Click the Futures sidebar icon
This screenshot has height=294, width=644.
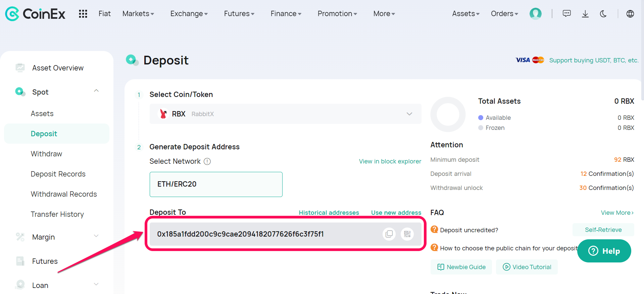[x=20, y=261]
